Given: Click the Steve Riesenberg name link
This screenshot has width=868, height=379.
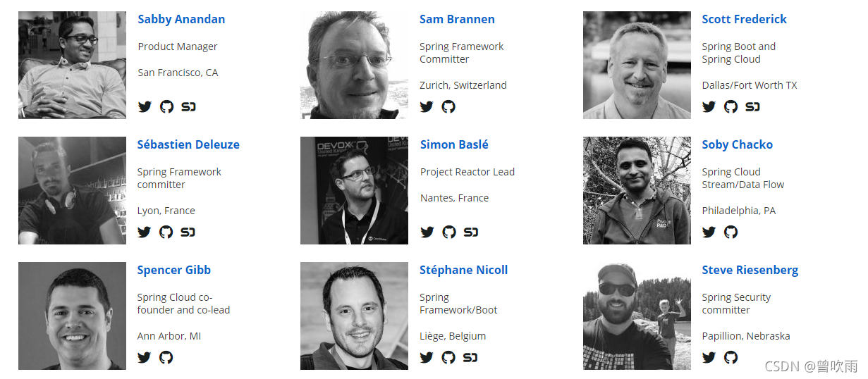Looking at the screenshot, I should tap(750, 270).
